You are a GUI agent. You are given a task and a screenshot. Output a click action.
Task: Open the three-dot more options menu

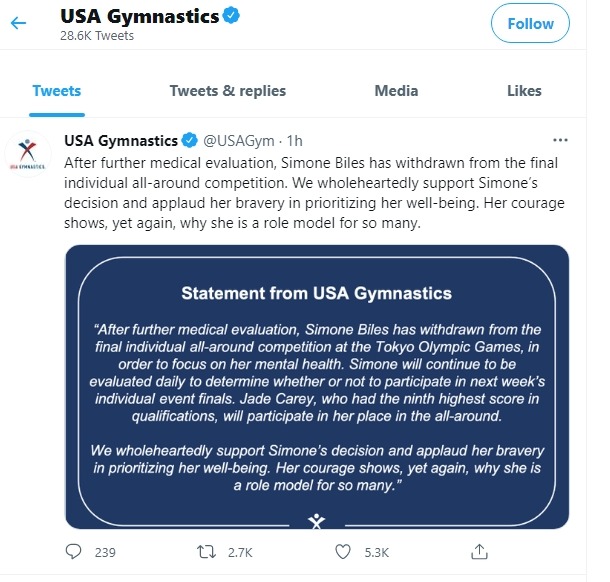coord(560,140)
